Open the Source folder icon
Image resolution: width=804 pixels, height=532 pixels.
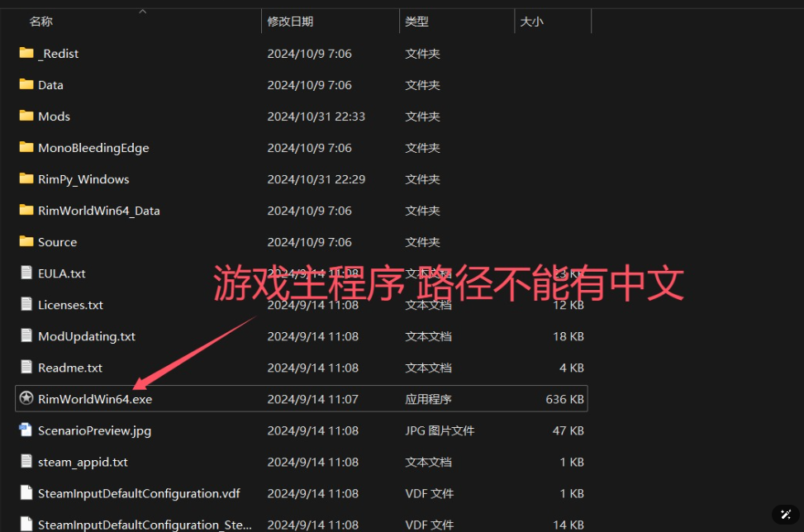coord(25,241)
